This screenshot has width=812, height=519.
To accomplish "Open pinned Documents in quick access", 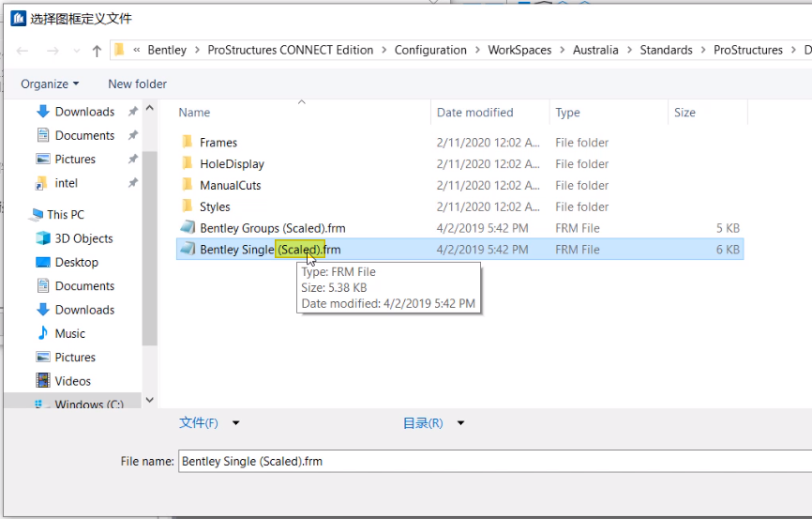I will (84, 135).
